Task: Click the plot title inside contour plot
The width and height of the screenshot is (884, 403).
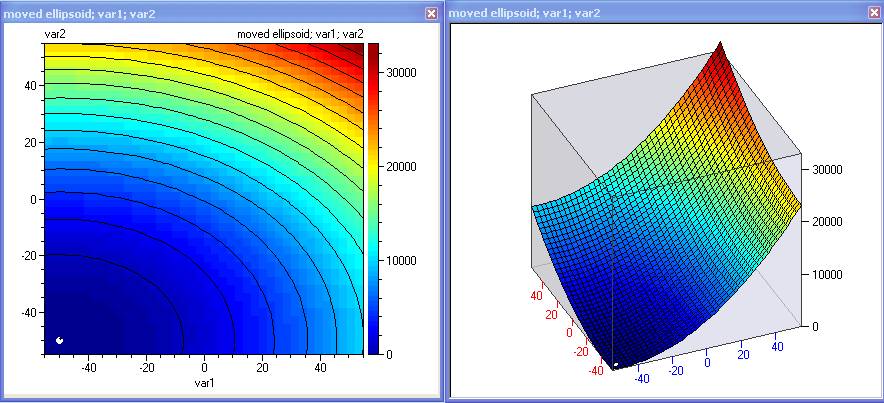Action: (x=298, y=34)
